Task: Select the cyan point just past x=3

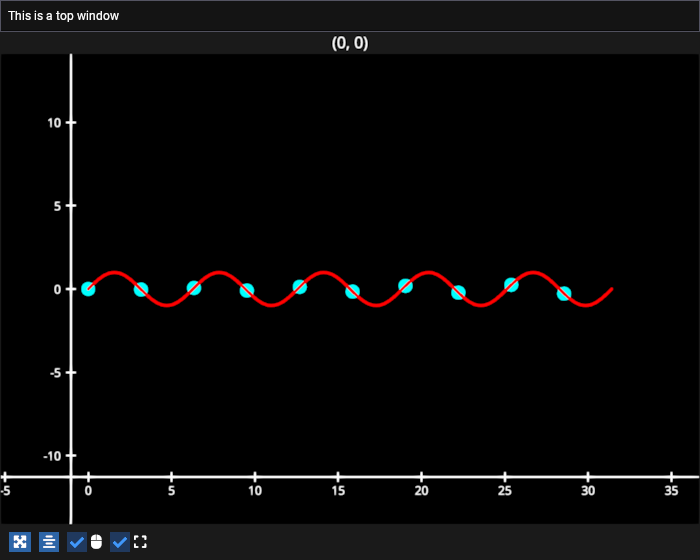Action: point(141,290)
